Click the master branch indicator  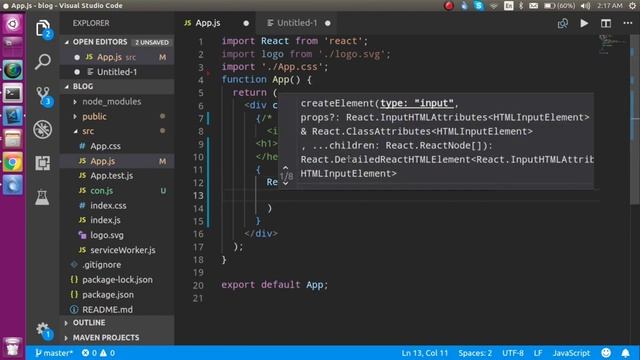(53, 353)
